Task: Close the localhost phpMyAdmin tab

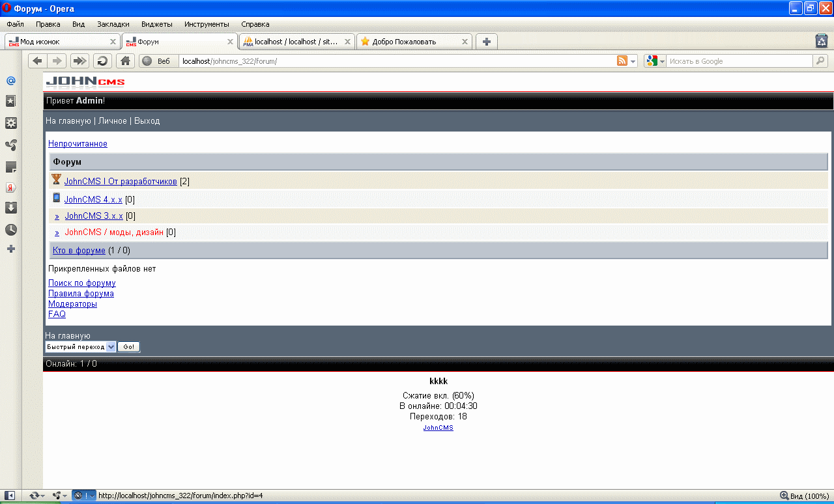Action: click(347, 42)
